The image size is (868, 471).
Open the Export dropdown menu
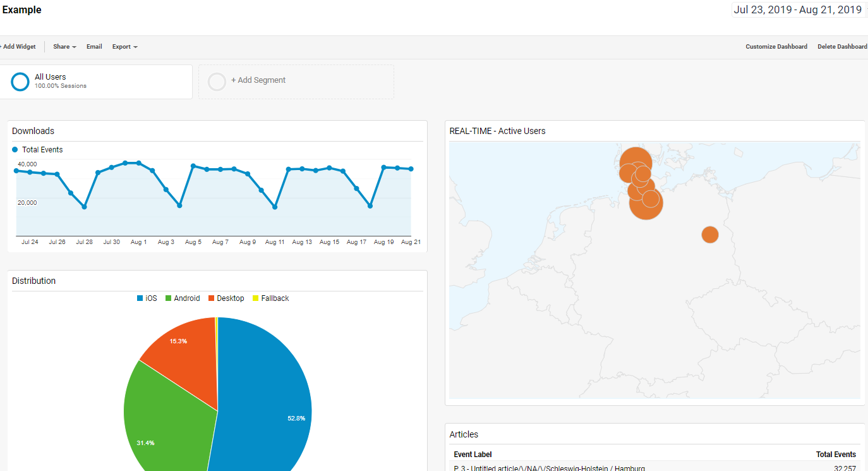point(124,47)
